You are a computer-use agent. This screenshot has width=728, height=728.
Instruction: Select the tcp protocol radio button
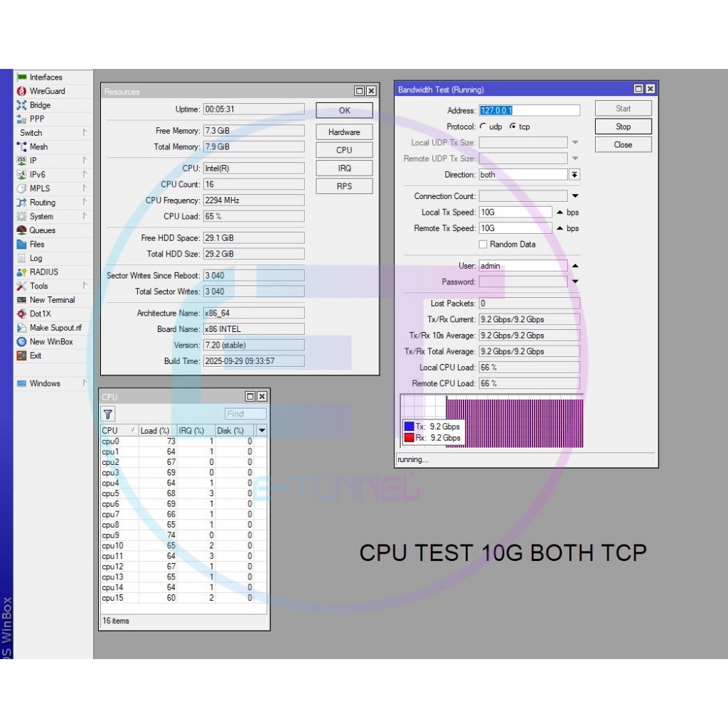513,127
